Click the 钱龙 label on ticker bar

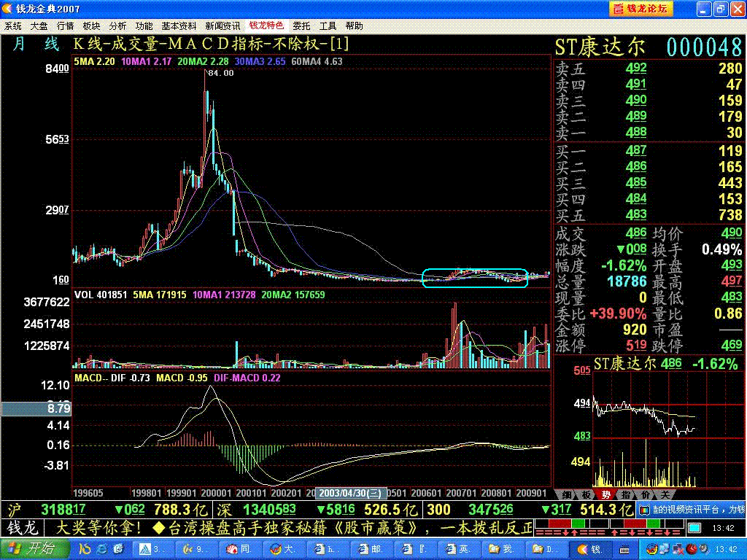pyautogui.click(x=22, y=528)
